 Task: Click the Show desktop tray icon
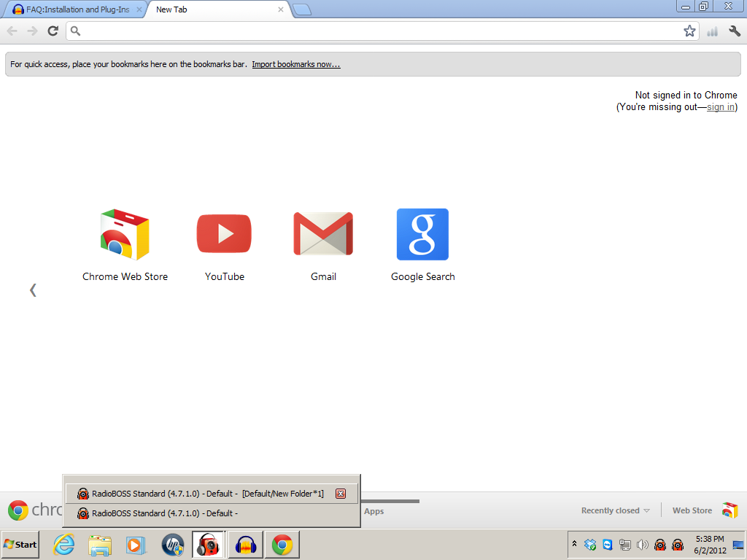pos(738,544)
